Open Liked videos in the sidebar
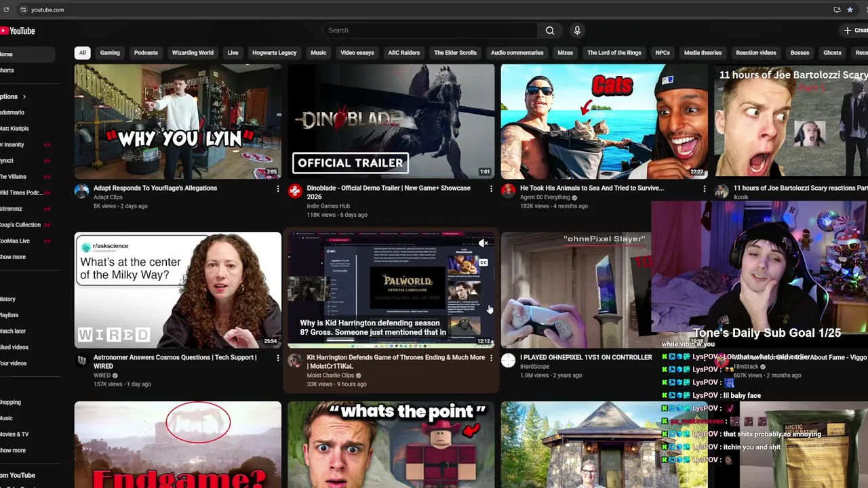Screen dimensions: 868x488 [x=14, y=348]
